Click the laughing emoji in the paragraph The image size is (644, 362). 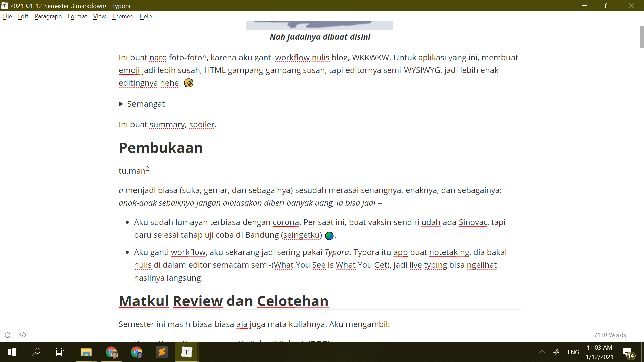tap(189, 83)
